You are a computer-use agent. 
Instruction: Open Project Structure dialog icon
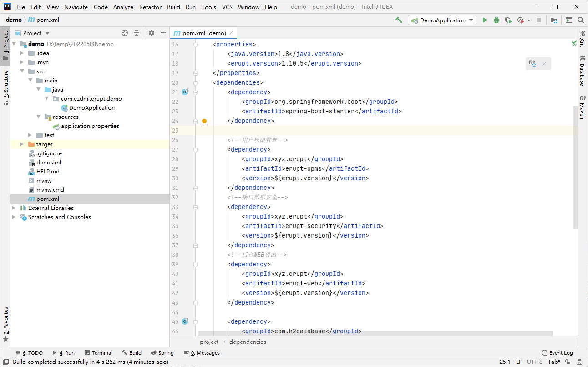click(553, 20)
